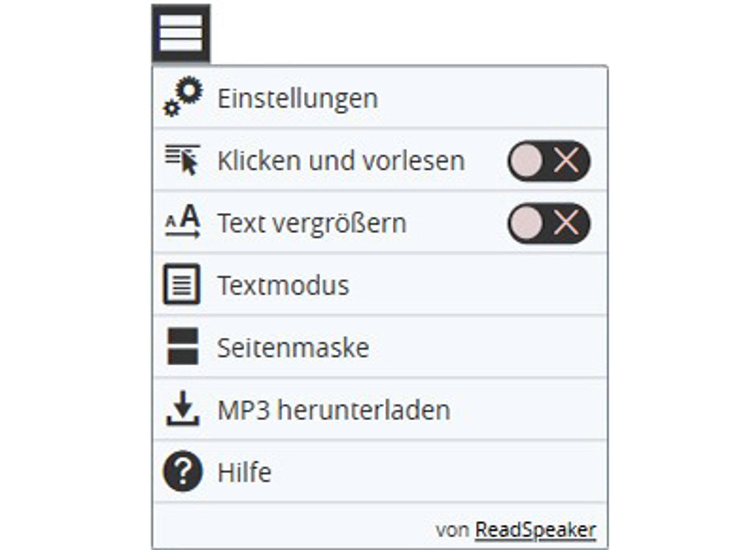Click the enlarge text letters icon
This screenshot has height=550, width=756.
pos(183,221)
